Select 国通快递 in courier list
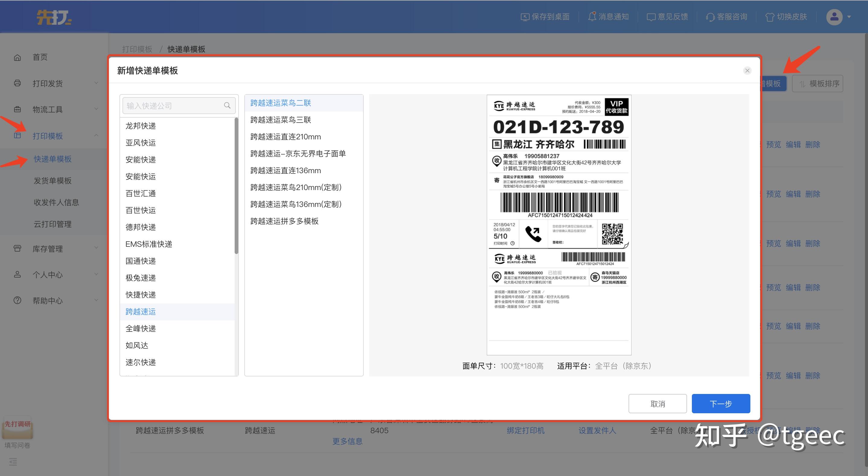 [x=177, y=261]
